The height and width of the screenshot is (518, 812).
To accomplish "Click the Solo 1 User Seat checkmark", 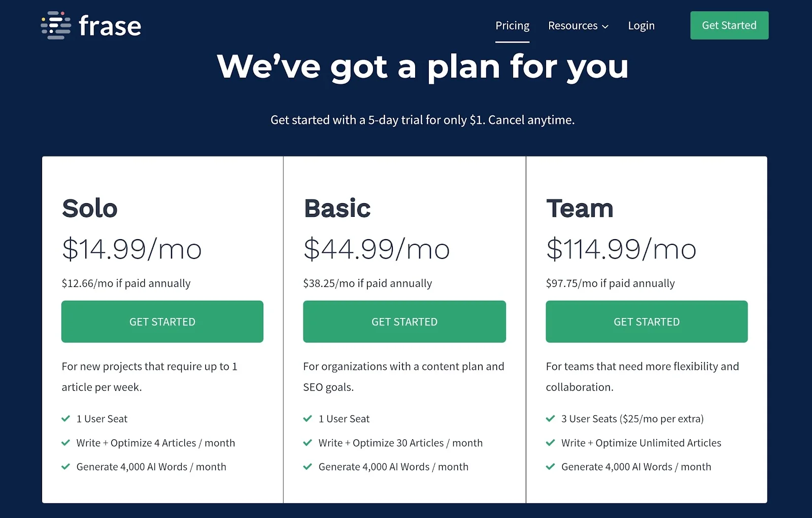I will 65,418.
